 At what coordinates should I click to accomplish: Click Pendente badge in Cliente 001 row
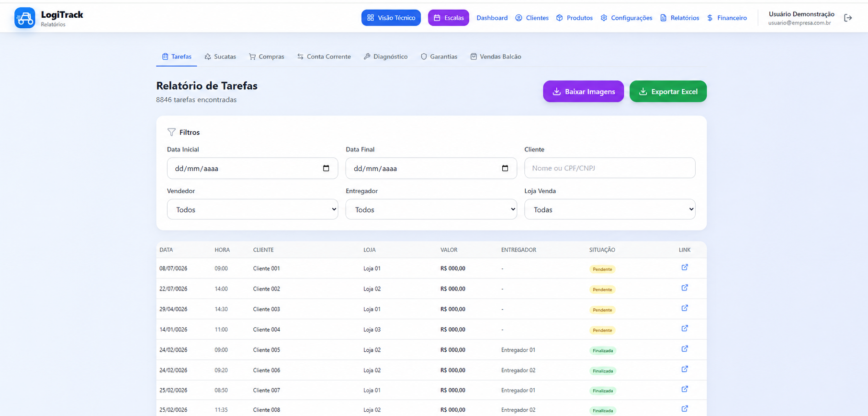point(602,269)
